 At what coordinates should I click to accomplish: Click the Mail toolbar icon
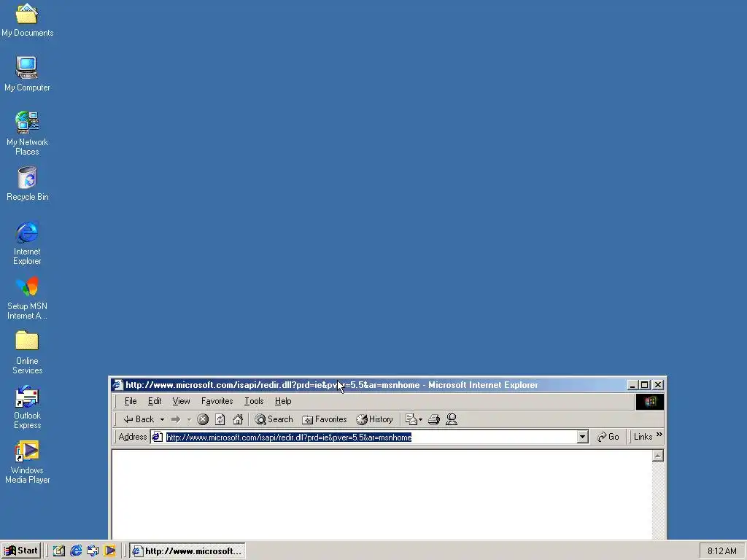coord(411,419)
